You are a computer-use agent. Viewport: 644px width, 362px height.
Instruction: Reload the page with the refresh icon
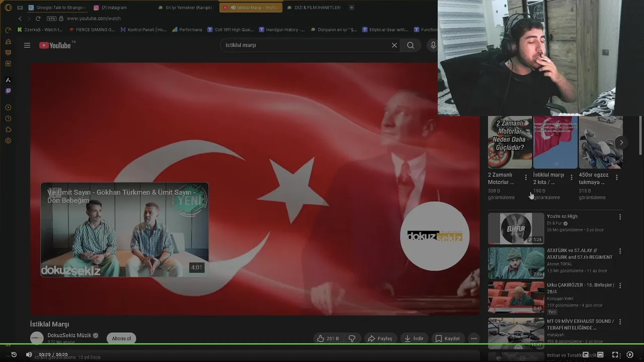tap(38, 19)
